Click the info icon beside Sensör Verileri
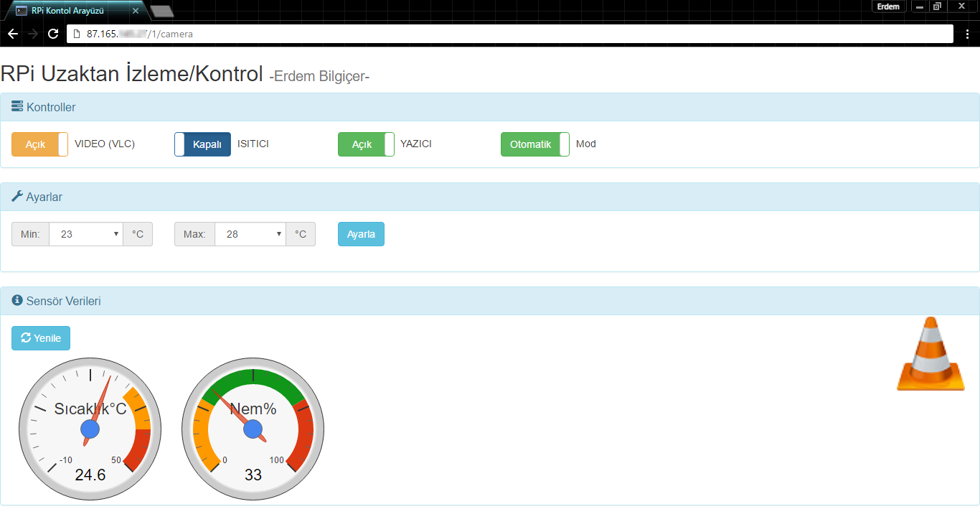 (17, 300)
